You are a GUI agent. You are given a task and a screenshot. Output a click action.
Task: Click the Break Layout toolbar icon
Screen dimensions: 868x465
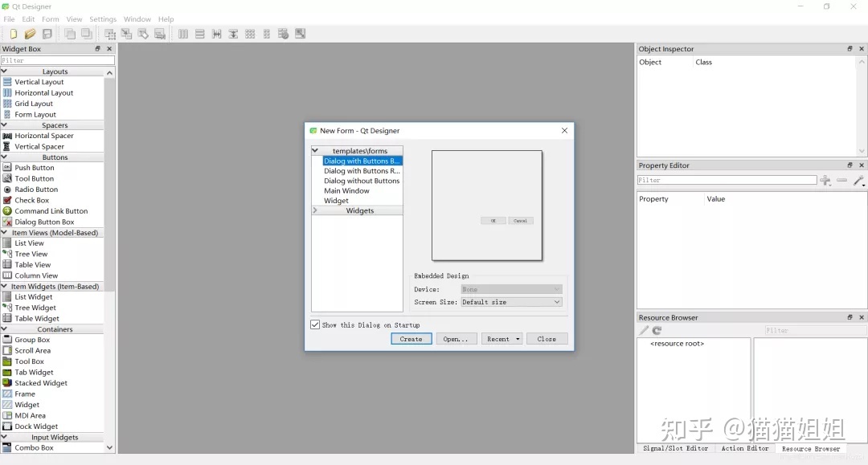(284, 34)
